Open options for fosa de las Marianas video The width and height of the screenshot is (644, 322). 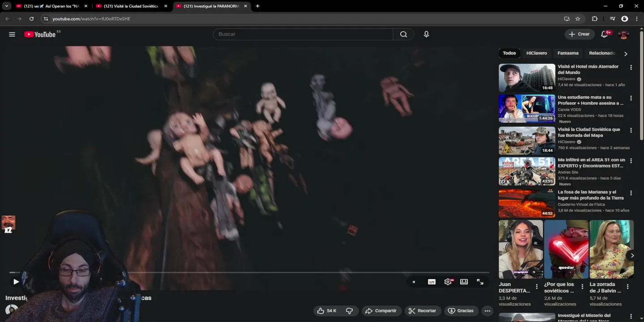[631, 193]
